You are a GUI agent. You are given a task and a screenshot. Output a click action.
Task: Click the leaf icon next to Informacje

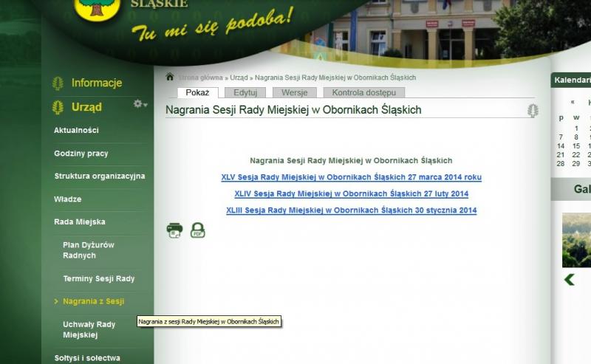pyautogui.click(x=58, y=83)
